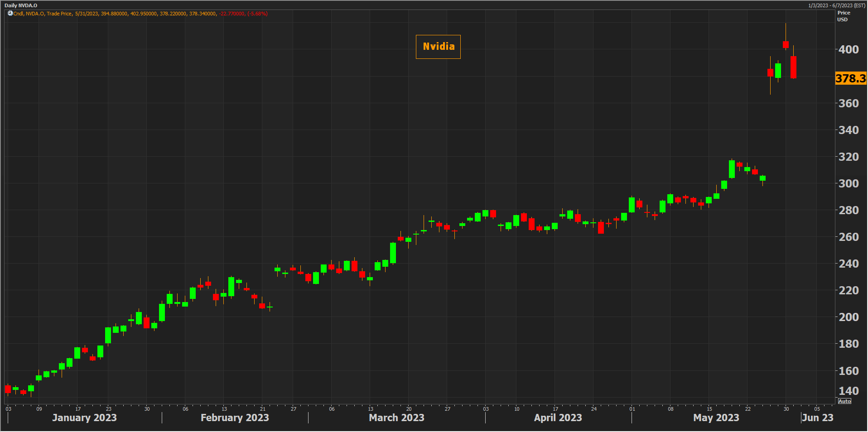Viewport: 868px width, 432px height.
Task: Select the March 2023 month label
Action: tap(396, 418)
